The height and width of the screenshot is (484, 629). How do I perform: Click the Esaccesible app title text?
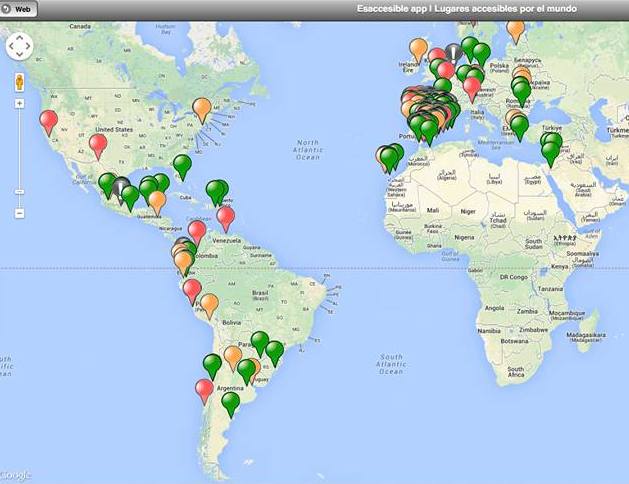467,8
